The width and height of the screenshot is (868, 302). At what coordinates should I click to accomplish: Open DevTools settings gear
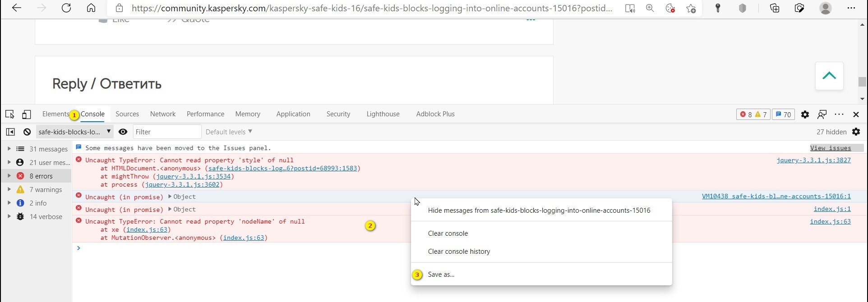click(805, 114)
